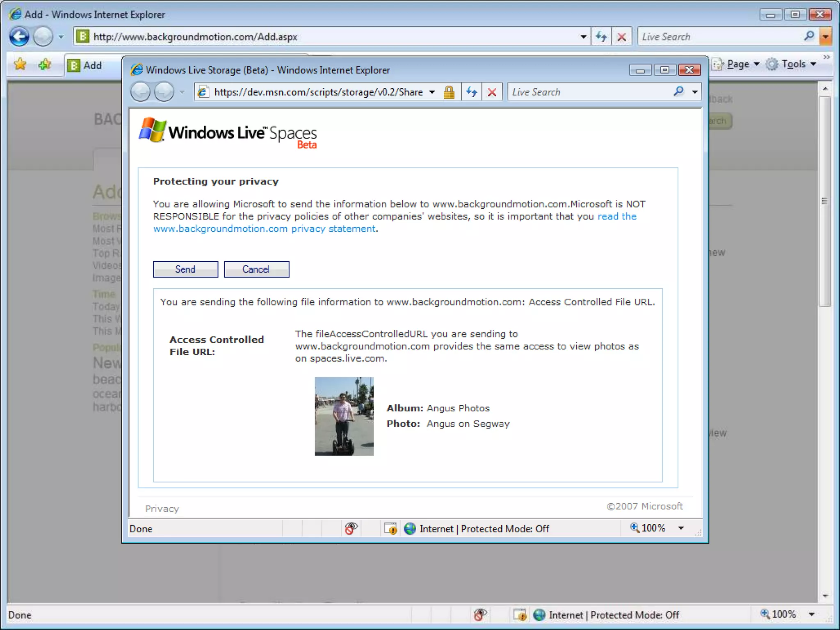Viewport: 840px width, 630px height.
Task: Click popup window resize grip corner
Action: click(698, 533)
